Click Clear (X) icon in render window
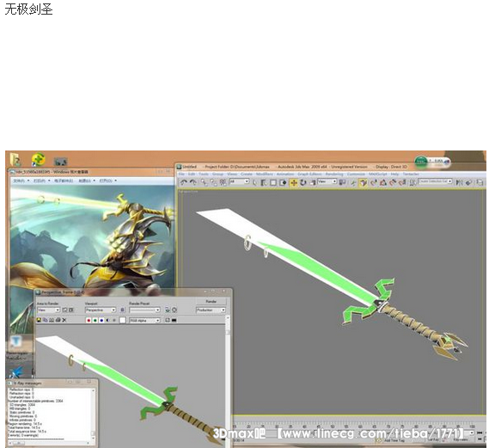The image size is (489, 448). [x=64, y=320]
